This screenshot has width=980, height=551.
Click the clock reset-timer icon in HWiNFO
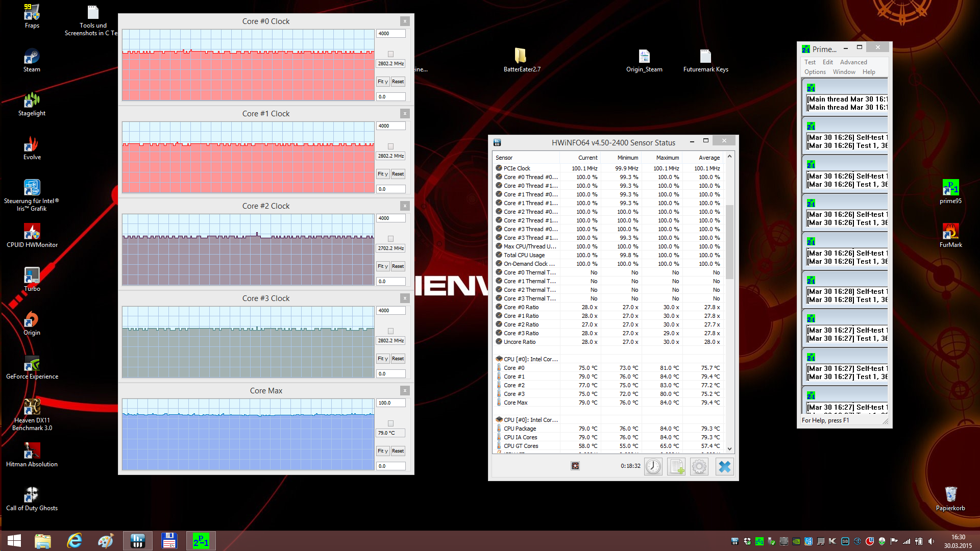point(653,466)
